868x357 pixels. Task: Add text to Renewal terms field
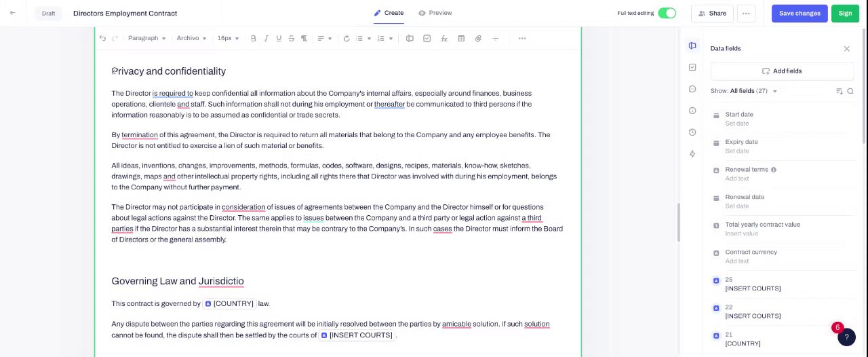782,174
